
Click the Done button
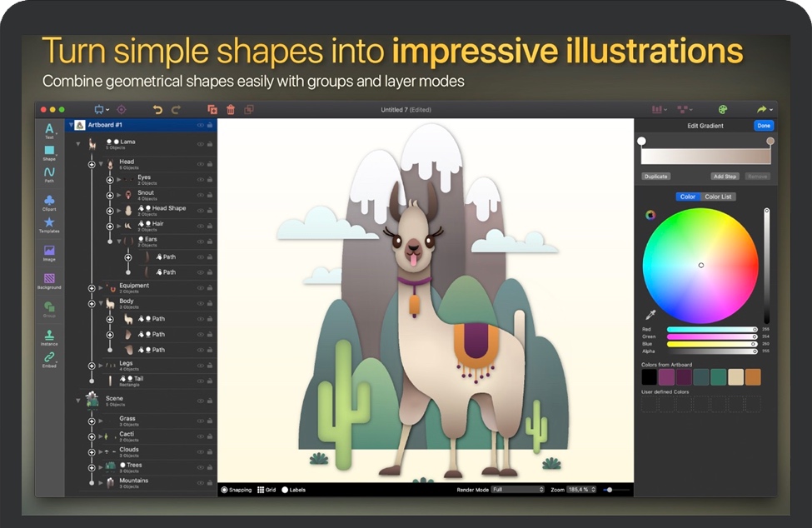click(x=763, y=126)
